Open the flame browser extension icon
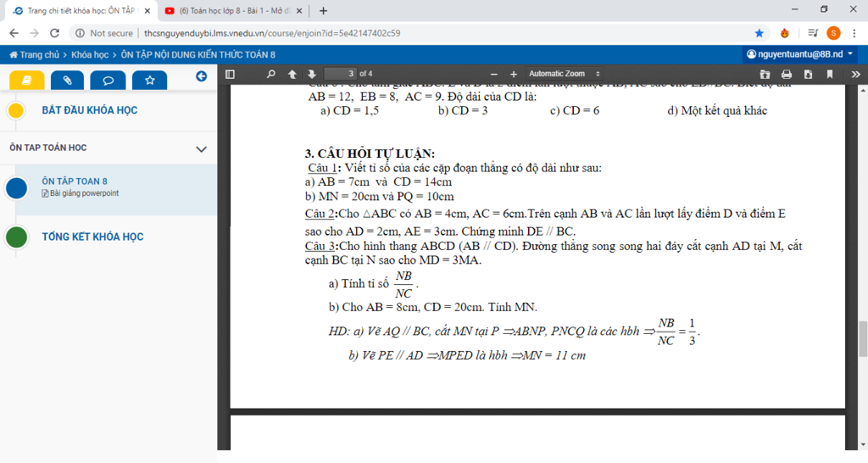 (784, 33)
